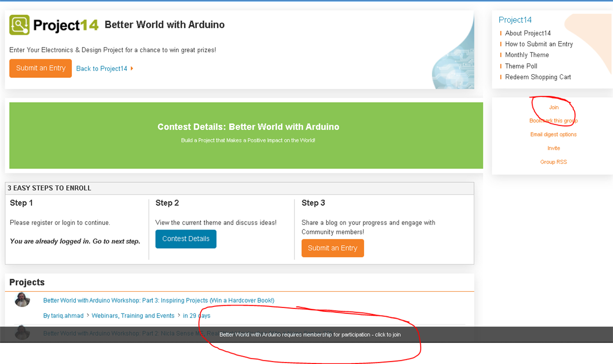
Task: Click the 3 EASY STEPS TO ENROLL heading
Action: [49, 188]
